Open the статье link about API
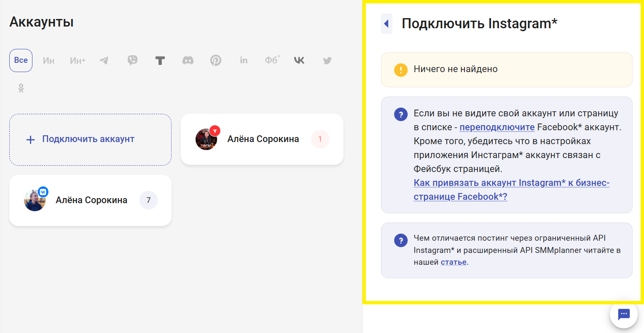The height and width of the screenshot is (333, 644). pyautogui.click(x=453, y=262)
